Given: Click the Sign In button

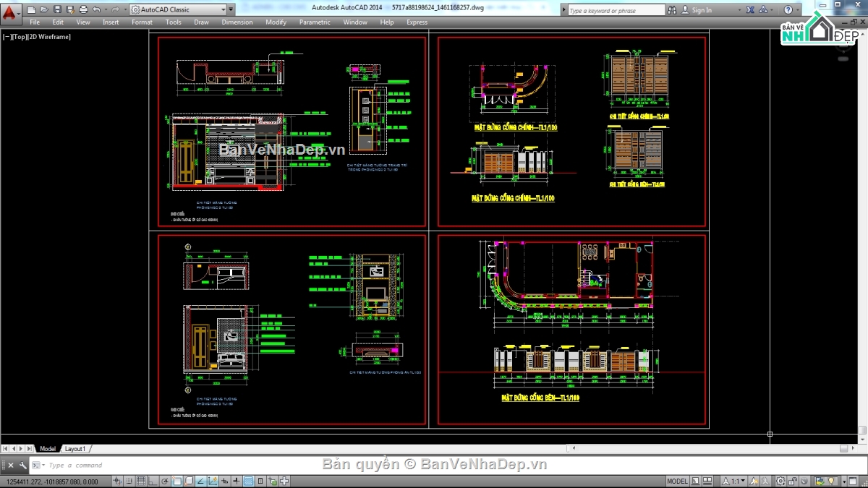Looking at the screenshot, I should (701, 10).
